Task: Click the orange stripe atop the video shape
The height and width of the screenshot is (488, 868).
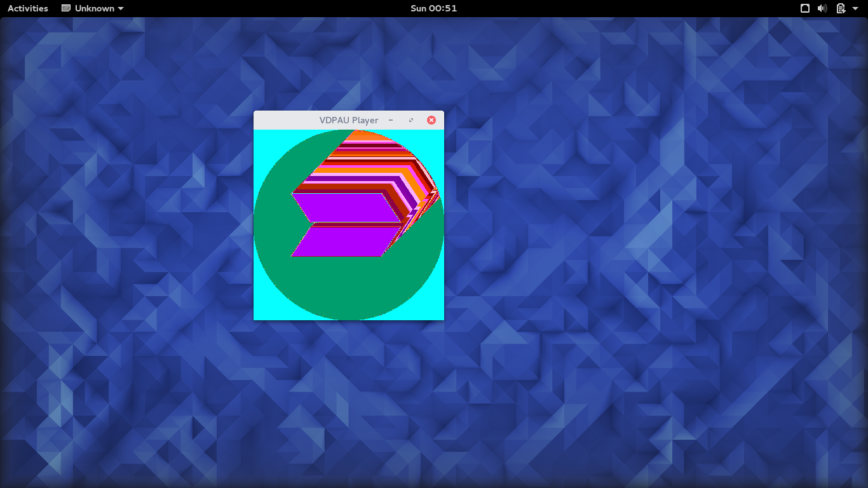Action: (x=367, y=135)
